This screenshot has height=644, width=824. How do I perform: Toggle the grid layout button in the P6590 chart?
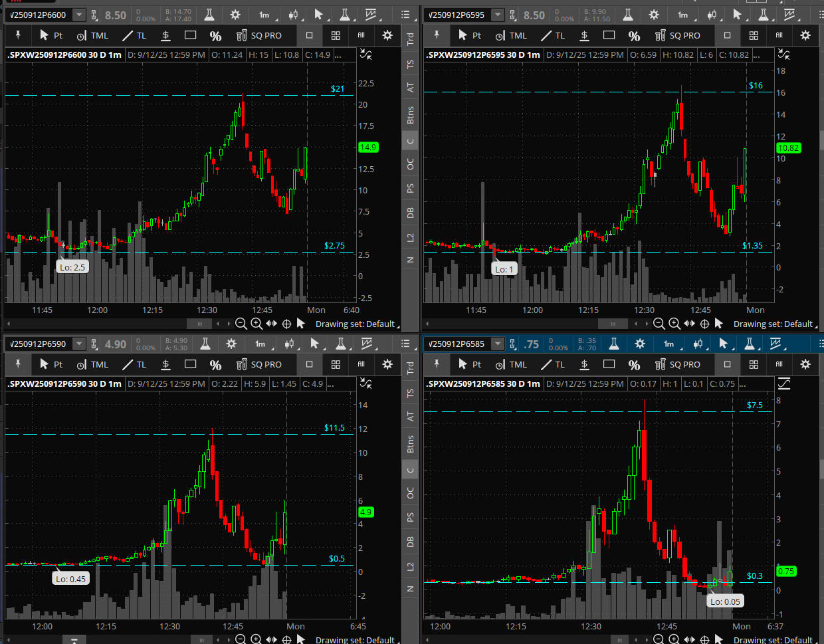[336, 364]
